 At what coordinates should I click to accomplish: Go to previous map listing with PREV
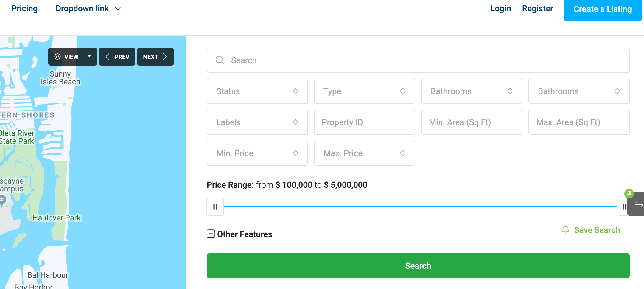117,57
